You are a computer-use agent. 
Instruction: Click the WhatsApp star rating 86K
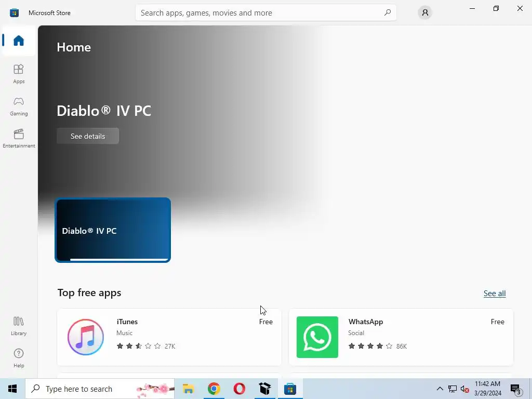pos(377,346)
